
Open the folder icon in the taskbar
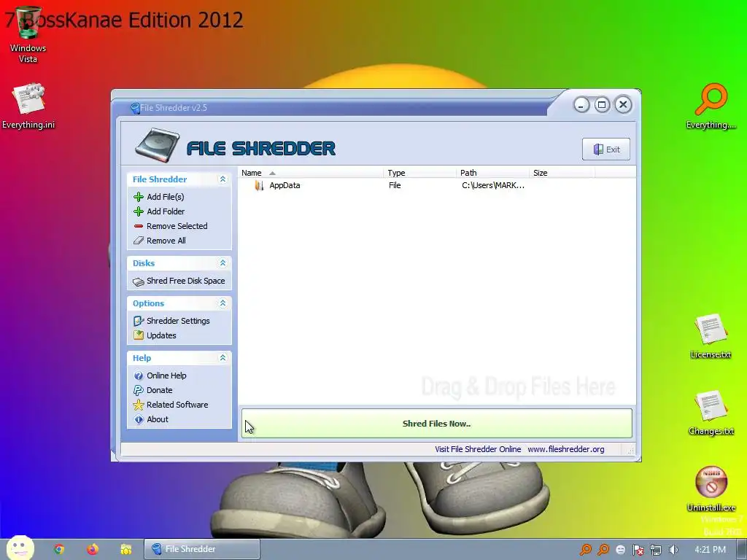pyautogui.click(x=125, y=549)
